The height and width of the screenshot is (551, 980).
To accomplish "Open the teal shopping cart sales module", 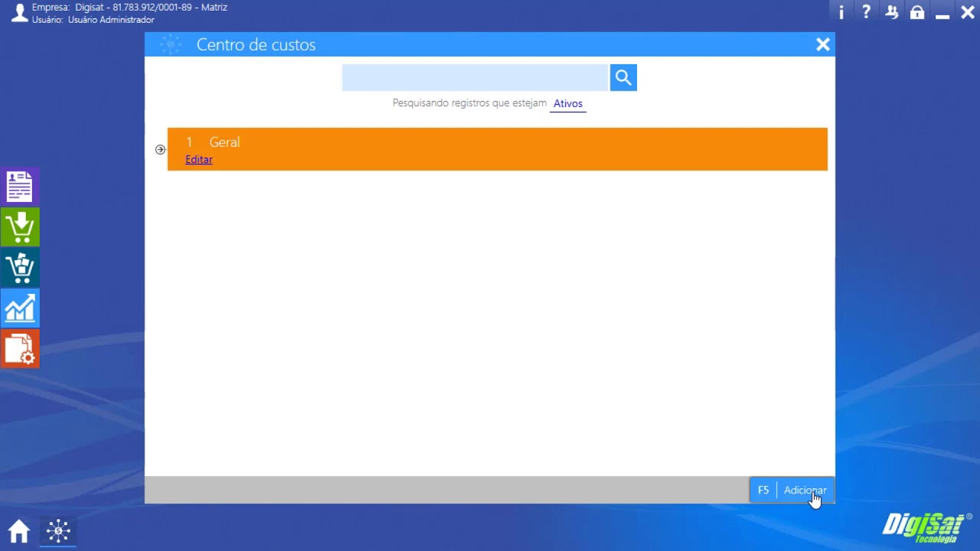I will [x=20, y=268].
